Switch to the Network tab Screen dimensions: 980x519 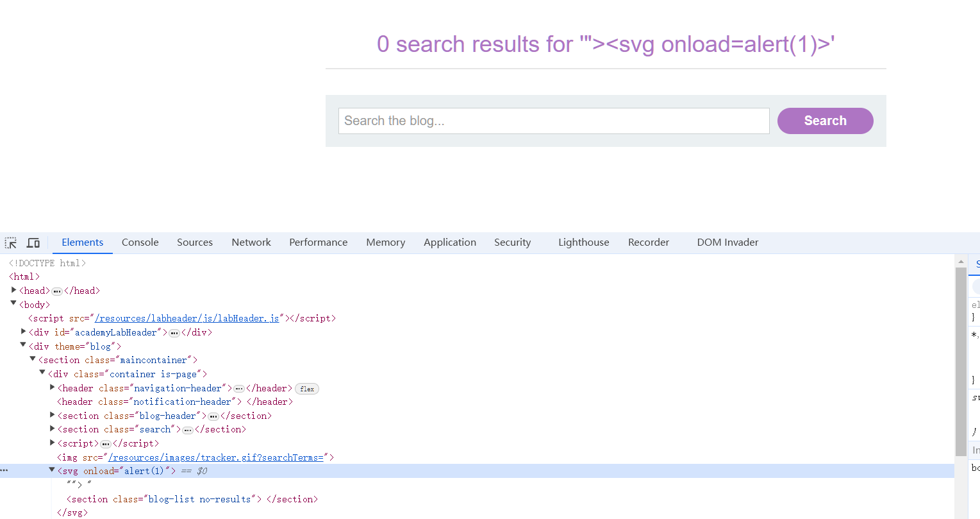click(x=251, y=242)
